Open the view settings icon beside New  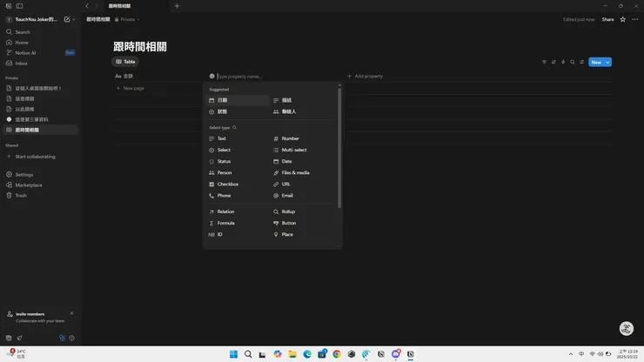point(582,62)
